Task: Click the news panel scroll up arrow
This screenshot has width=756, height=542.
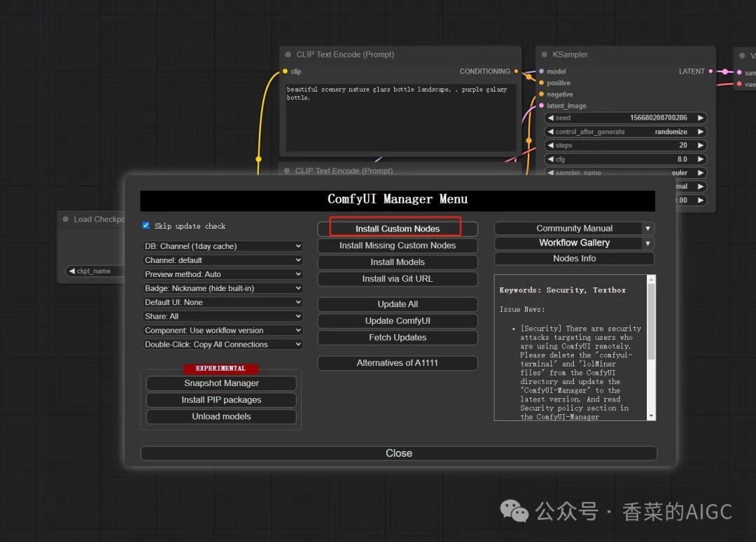Action: click(x=651, y=280)
